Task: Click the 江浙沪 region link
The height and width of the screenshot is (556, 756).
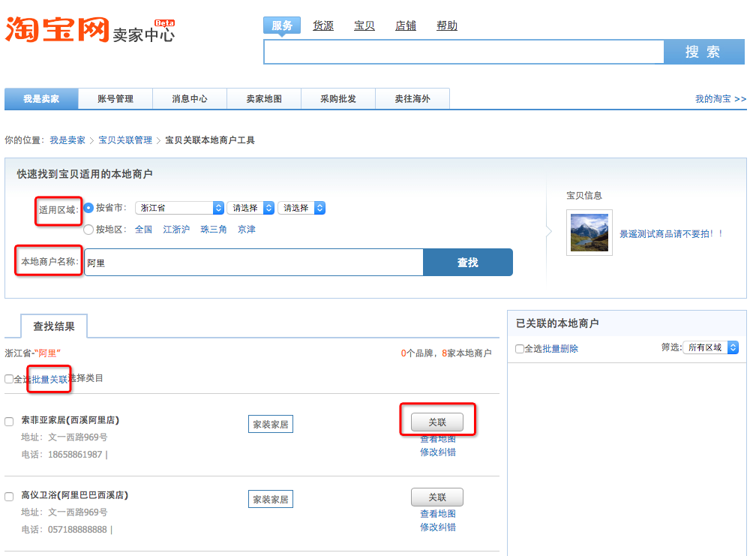Action: (x=176, y=230)
